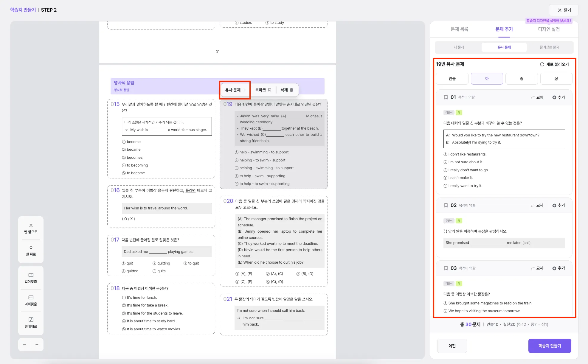Click the 새로 불러오기 reload icon
This screenshot has height=364, width=588.
coord(542,64)
